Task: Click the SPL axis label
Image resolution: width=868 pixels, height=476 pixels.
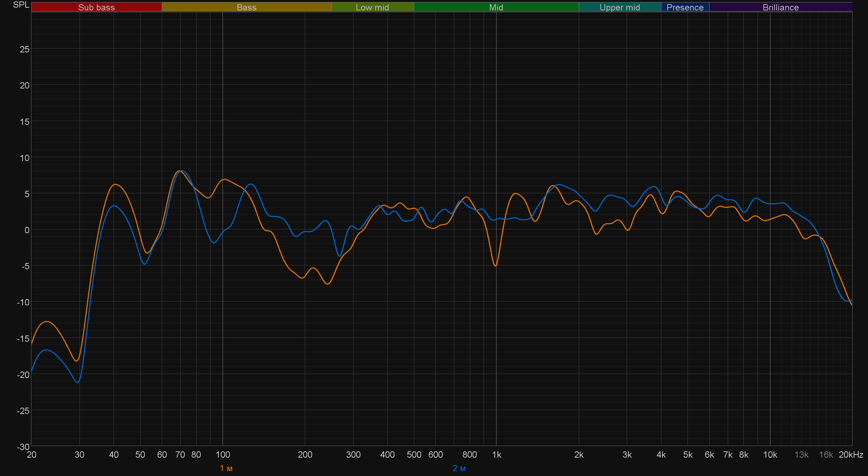Action: tap(21, 5)
